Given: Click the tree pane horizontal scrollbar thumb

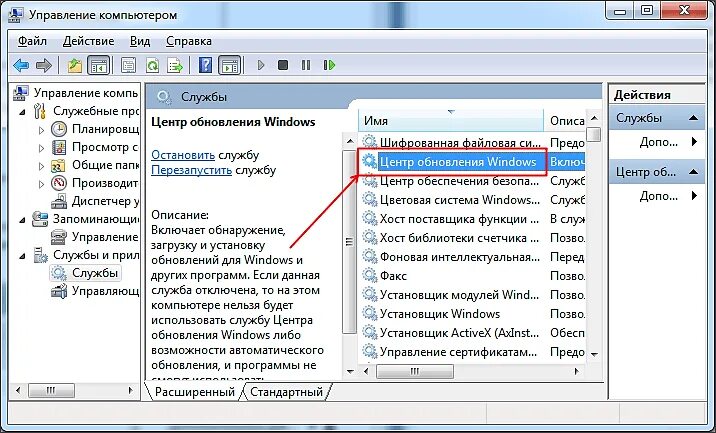Looking at the screenshot, I should pyautogui.click(x=51, y=391).
